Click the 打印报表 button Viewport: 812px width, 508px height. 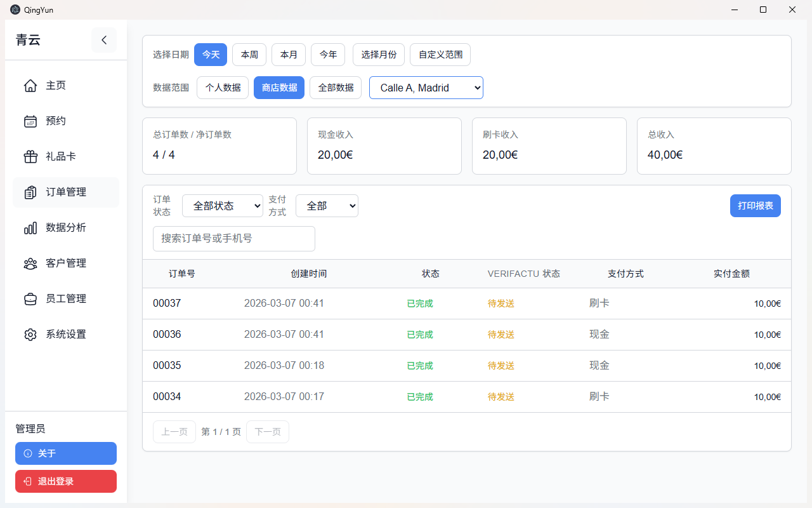[x=756, y=206]
